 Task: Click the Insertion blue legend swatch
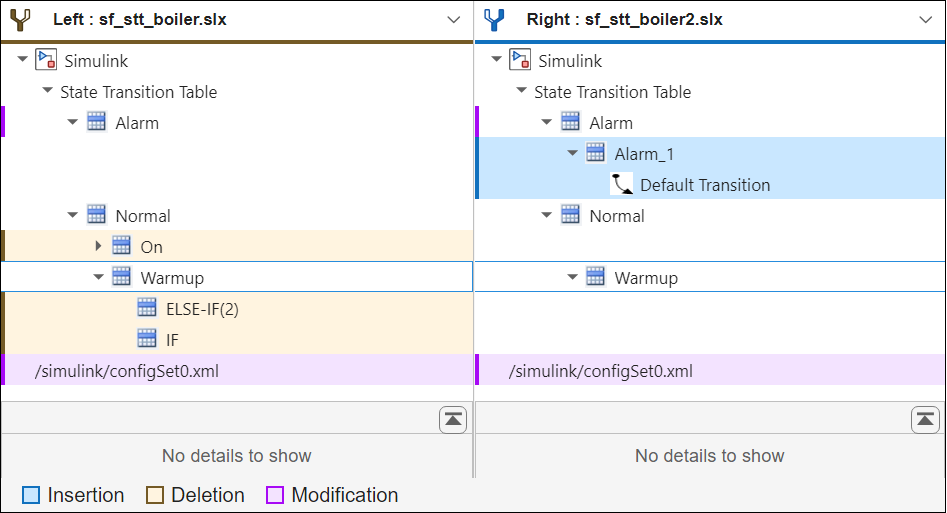(x=32, y=495)
